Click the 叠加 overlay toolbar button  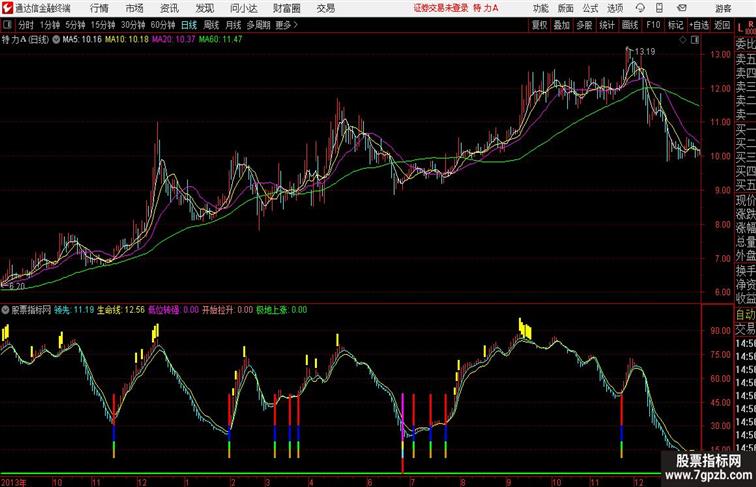561,25
